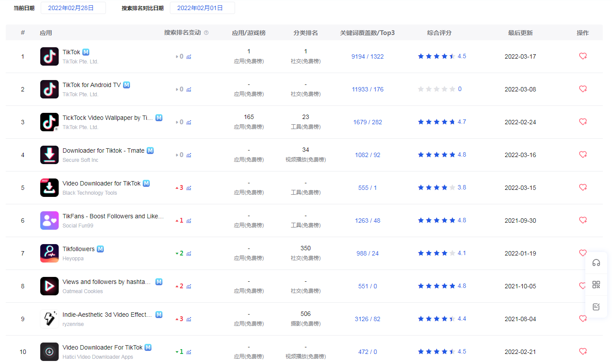Image resolution: width=612 pixels, height=364 pixels.
Task: Click category rank 350 社交(免费榜)
Action: point(306,253)
